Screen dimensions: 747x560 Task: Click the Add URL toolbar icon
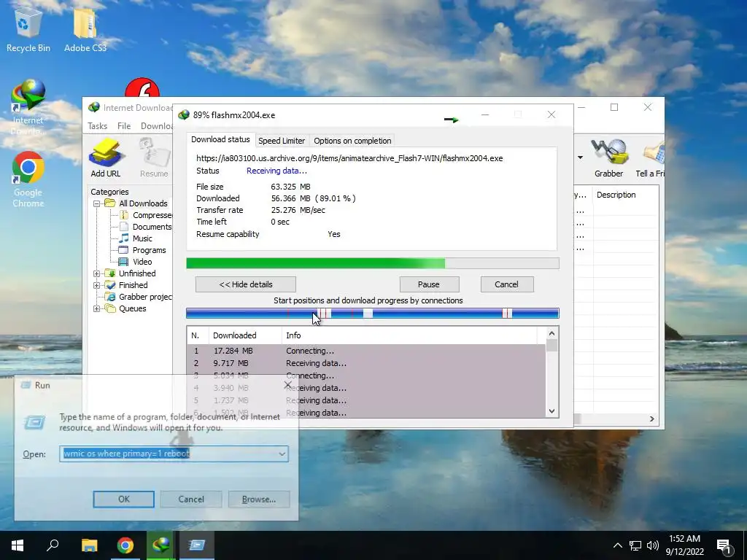(106, 157)
